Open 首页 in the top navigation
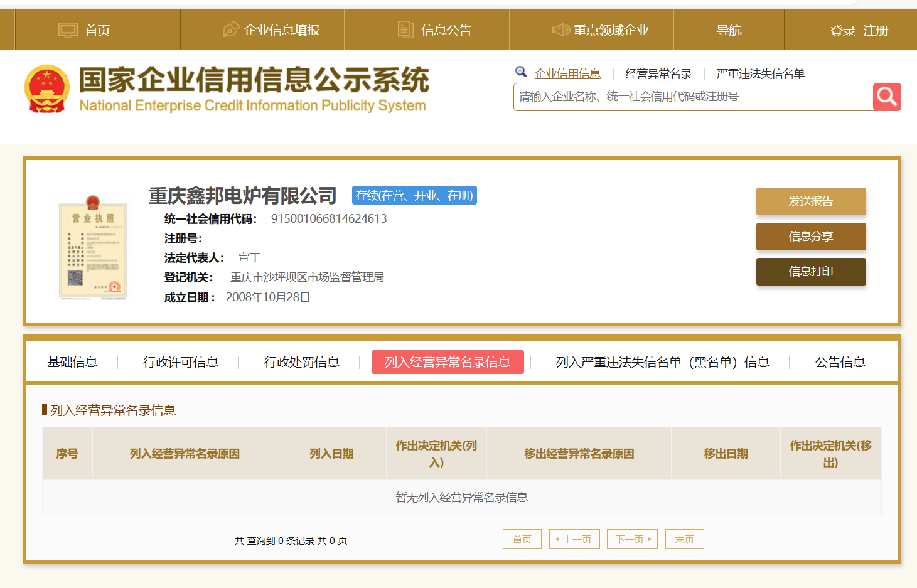Screen dimensions: 917x588 [97, 30]
